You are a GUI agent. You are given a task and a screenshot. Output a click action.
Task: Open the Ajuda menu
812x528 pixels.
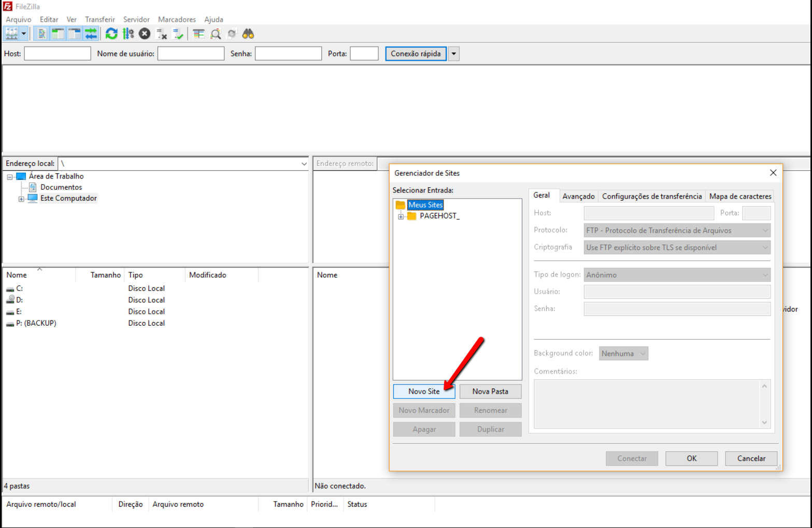point(213,19)
